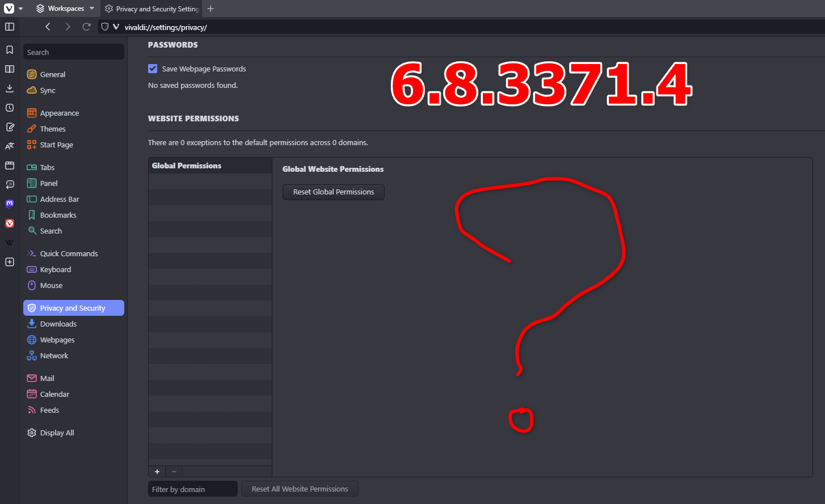
Task: Remove selected domain with minus button
Action: (x=174, y=472)
